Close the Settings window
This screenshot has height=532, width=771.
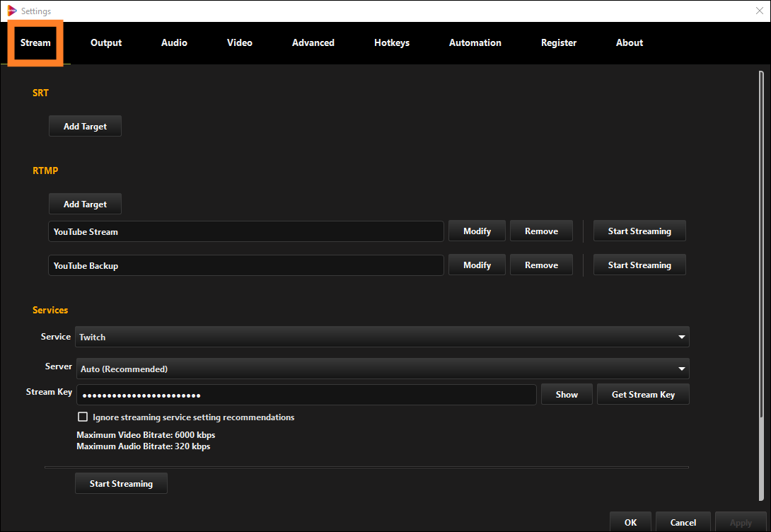click(x=759, y=11)
